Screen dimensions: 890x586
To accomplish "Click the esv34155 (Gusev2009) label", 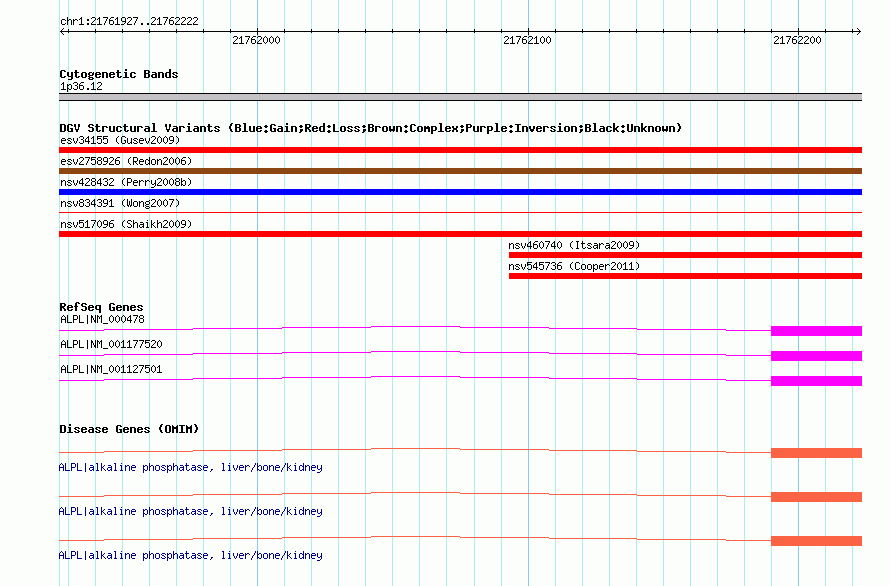I will coord(120,140).
